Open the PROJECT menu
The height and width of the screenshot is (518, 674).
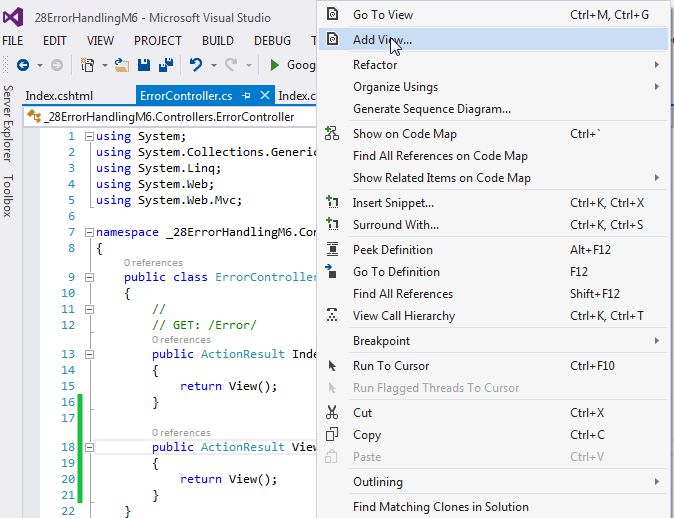click(158, 40)
